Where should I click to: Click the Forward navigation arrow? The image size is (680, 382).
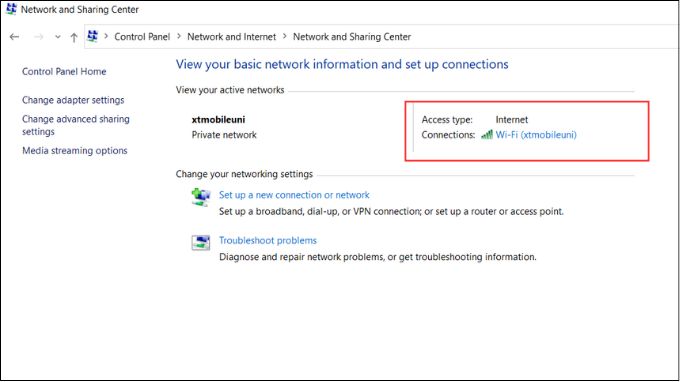(39, 37)
